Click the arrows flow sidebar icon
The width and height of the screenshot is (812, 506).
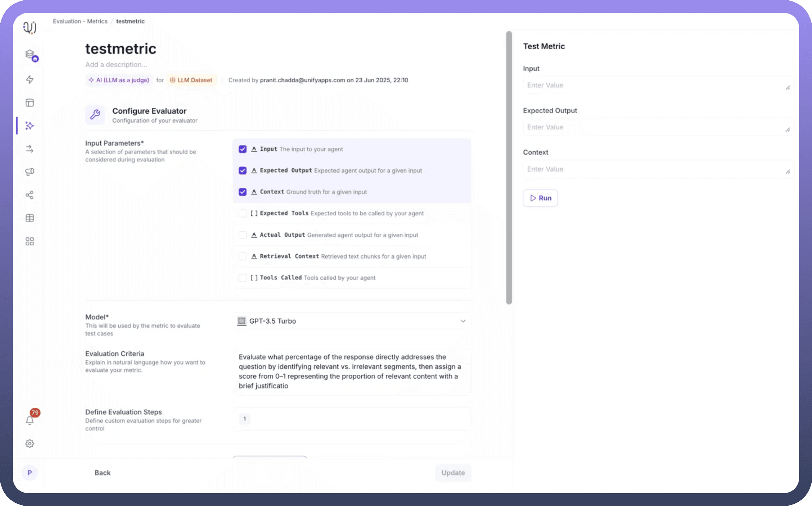30,149
